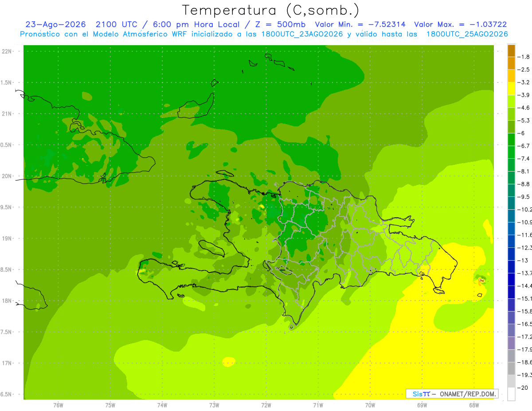Click the "18N" latitude axis label
This screenshot has height=411, width=532.
click(7, 301)
